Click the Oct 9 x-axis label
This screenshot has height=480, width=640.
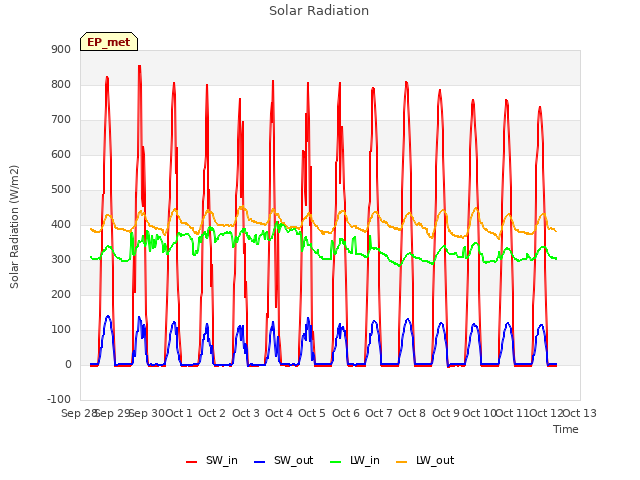(x=446, y=413)
